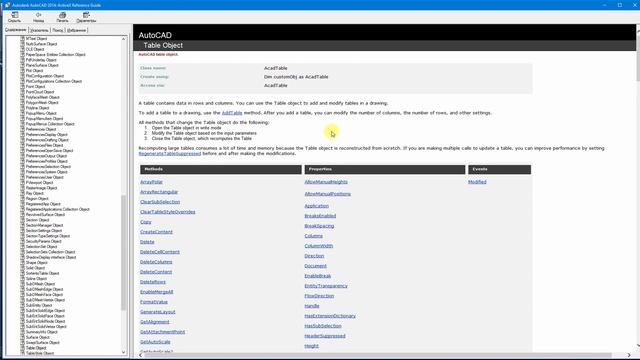Image resolution: width=640 pixels, height=360 pixels.
Task: Follow the AddTable method link
Action: (232, 113)
